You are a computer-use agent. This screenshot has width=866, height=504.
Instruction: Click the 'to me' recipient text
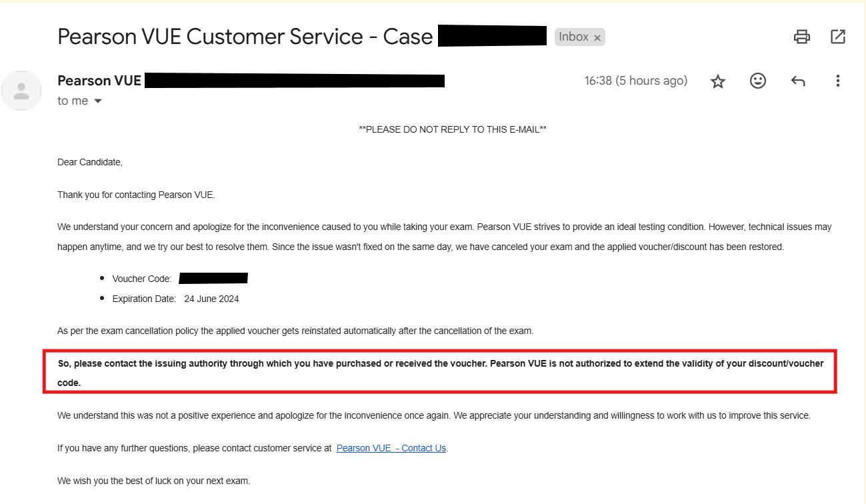(x=73, y=101)
